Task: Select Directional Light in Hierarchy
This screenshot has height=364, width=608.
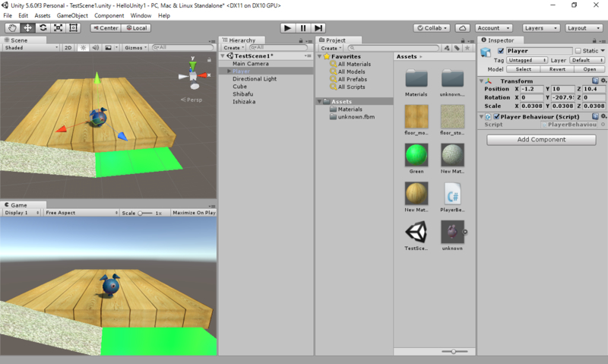Action: (255, 79)
